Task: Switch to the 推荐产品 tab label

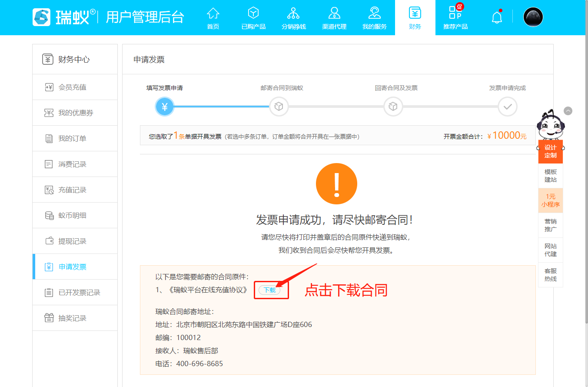Action: (x=455, y=27)
